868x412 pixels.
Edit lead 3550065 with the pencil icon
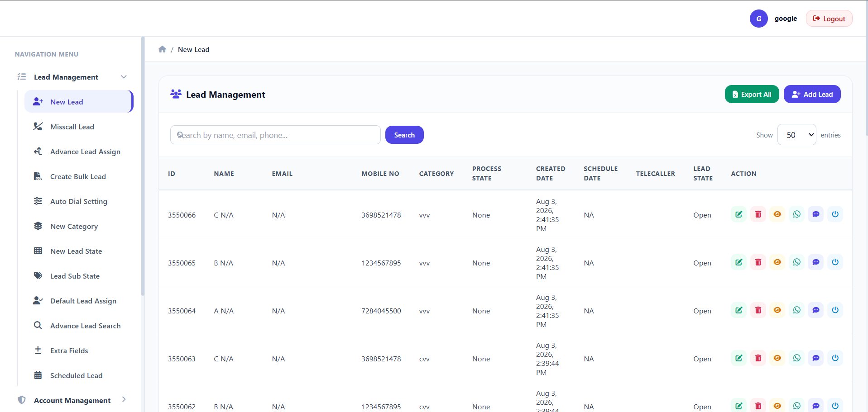pyautogui.click(x=739, y=262)
